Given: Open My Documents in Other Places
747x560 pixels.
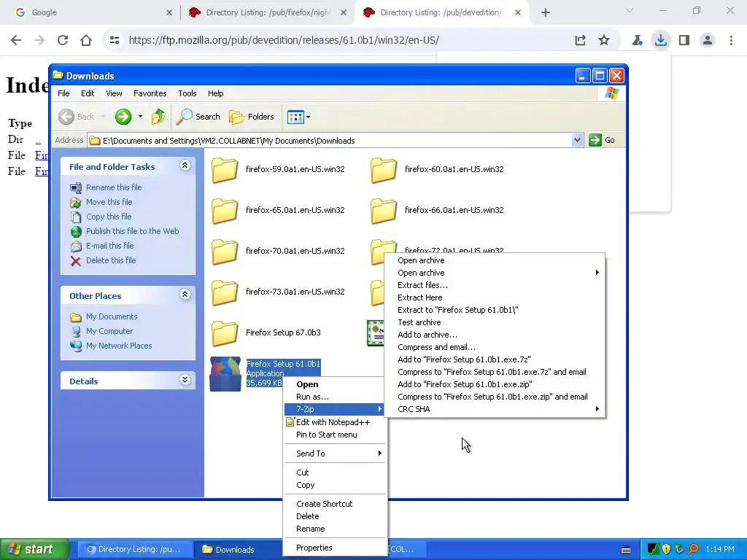Looking at the screenshot, I should click(104, 316).
